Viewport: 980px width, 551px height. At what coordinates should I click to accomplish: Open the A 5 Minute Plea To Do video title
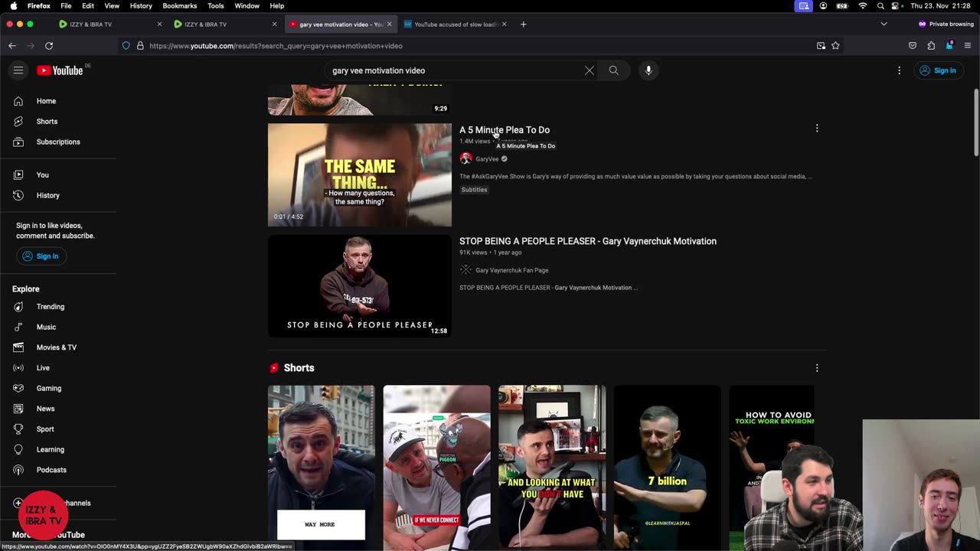505,130
